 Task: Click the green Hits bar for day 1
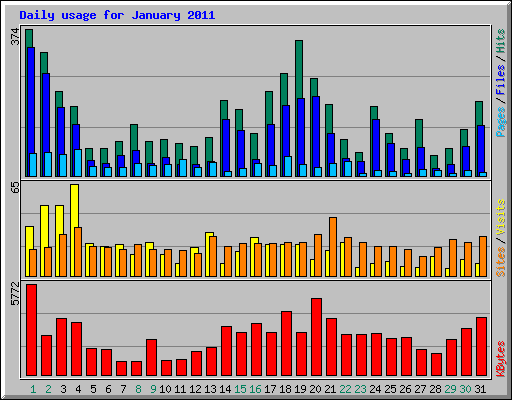[29, 38]
